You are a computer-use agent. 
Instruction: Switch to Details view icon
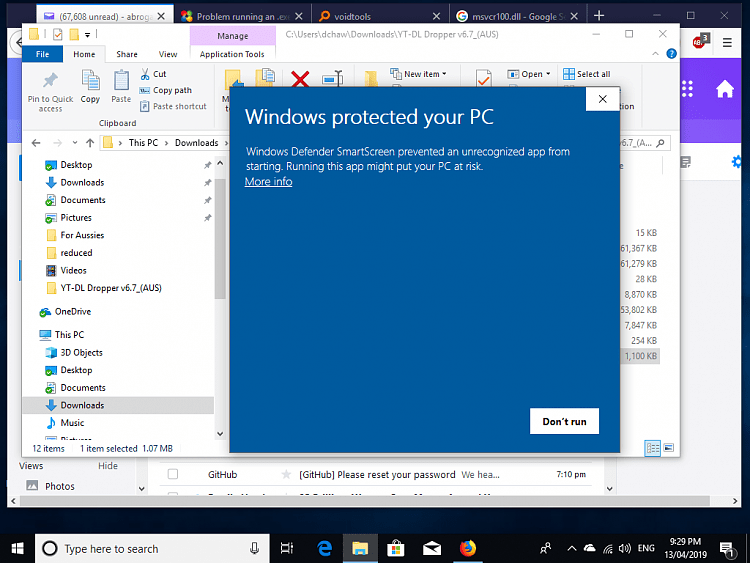pos(652,448)
